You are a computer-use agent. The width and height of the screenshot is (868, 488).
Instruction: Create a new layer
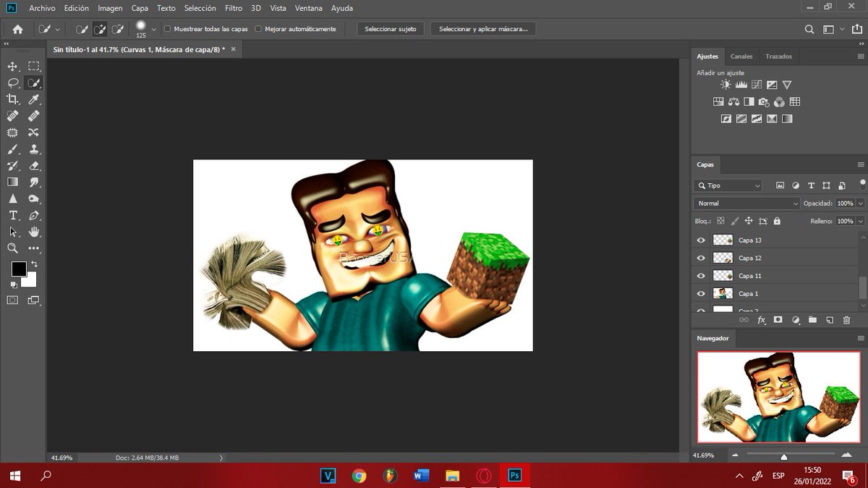point(830,319)
